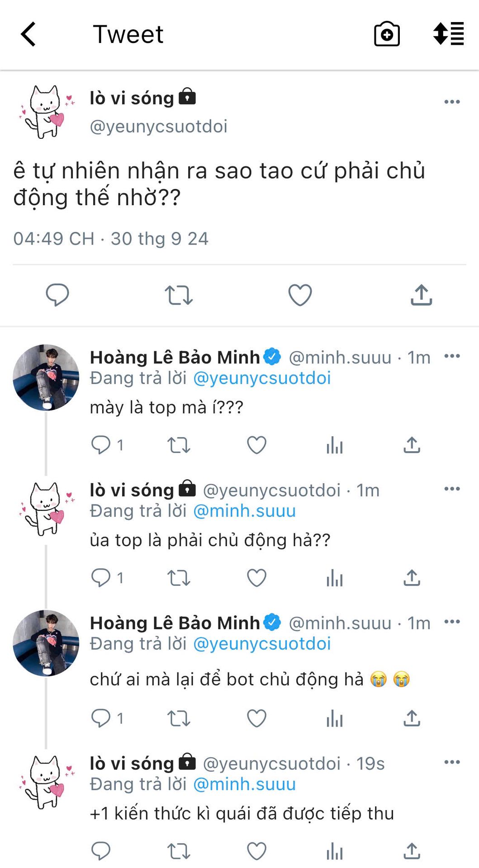This screenshot has width=479, height=868.
Task: Share the '+1 kiến thức kì quái' reply
Action: click(412, 851)
